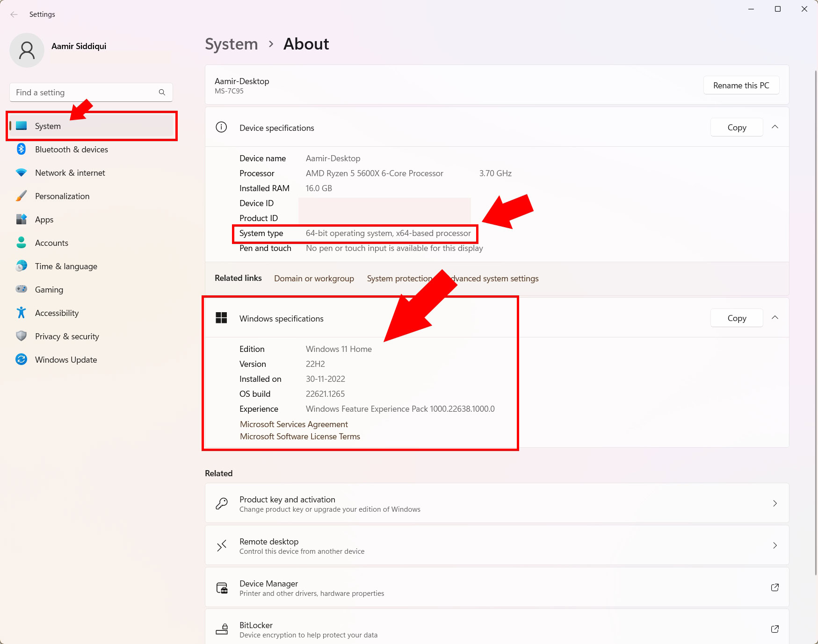
Task: Open Network & internet settings icon
Action: pos(22,172)
